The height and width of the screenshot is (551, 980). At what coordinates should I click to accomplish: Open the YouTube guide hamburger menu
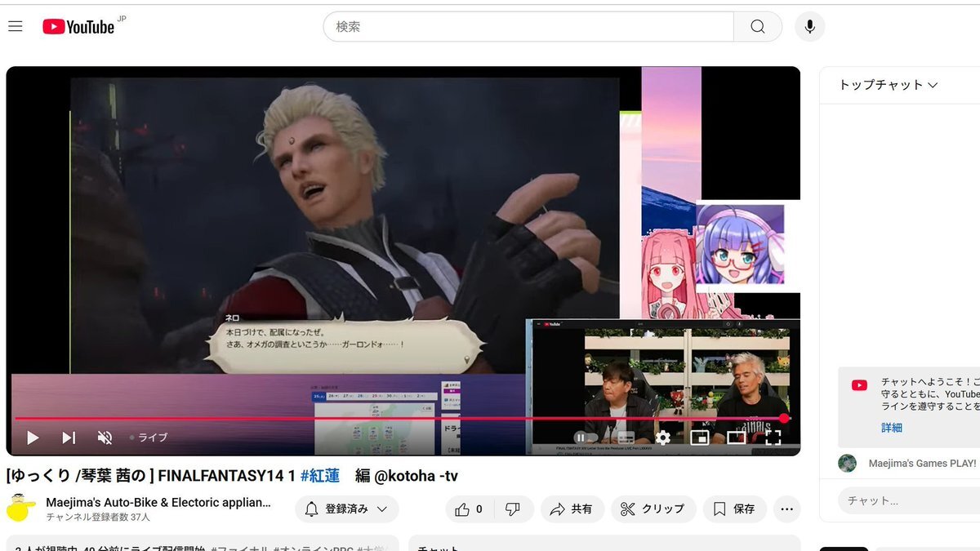point(15,27)
